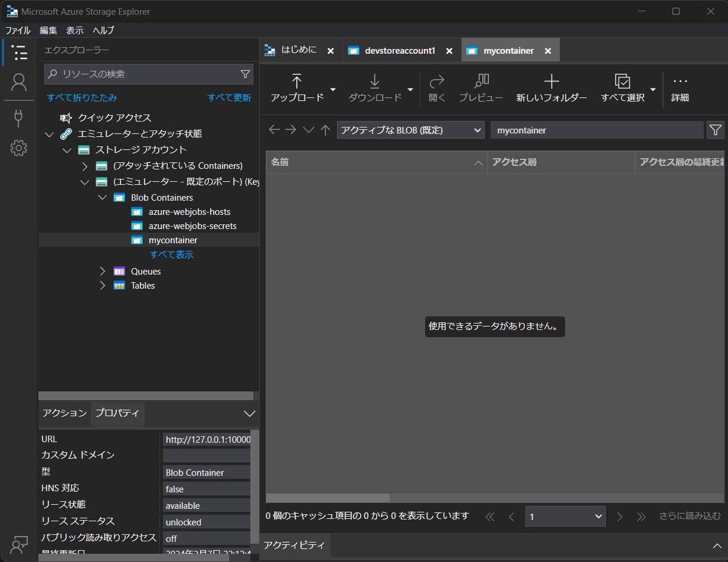
Task: Open the Account management person icon
Action: pyautogui.click(x=19, y=82)
